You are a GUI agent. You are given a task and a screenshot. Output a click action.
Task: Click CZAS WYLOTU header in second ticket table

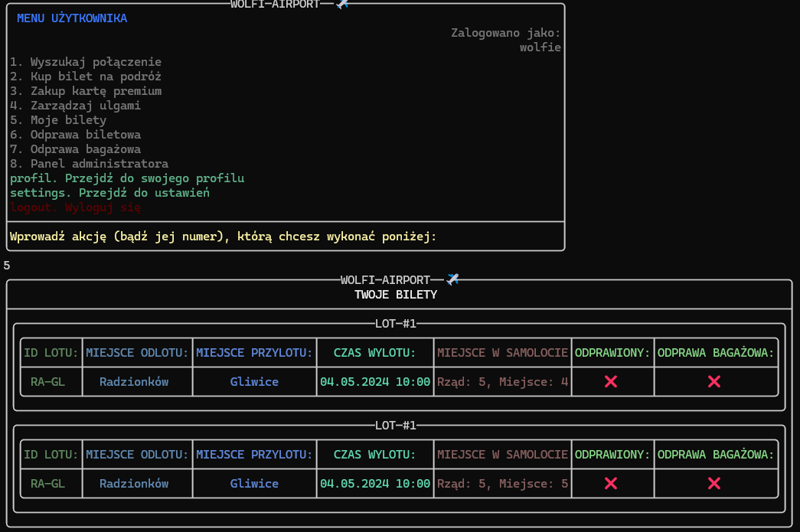(375, 455)
